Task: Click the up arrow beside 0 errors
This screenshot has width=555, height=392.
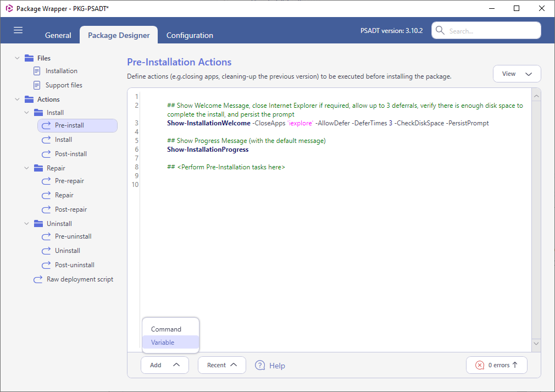Action: (x=515, y=365)
